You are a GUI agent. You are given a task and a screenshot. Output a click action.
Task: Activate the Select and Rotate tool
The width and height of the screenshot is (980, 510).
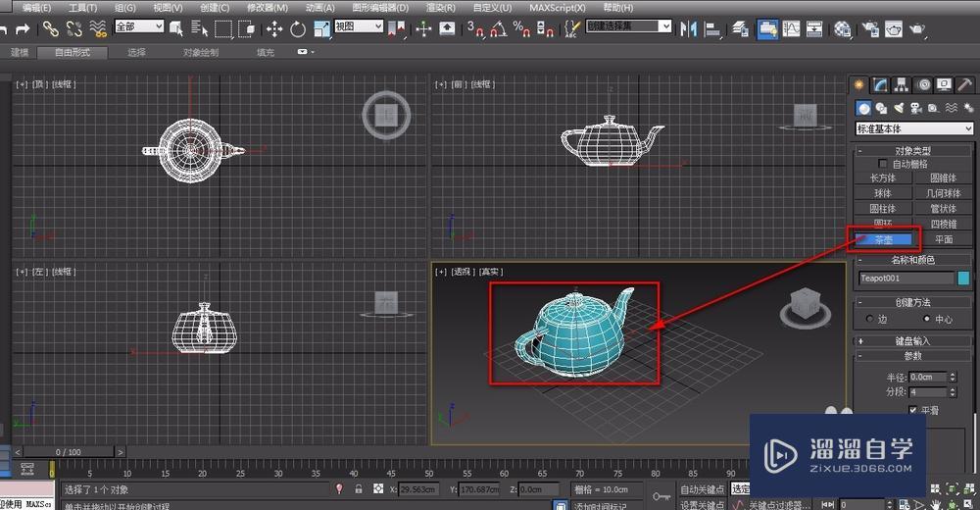pos(298,28)
